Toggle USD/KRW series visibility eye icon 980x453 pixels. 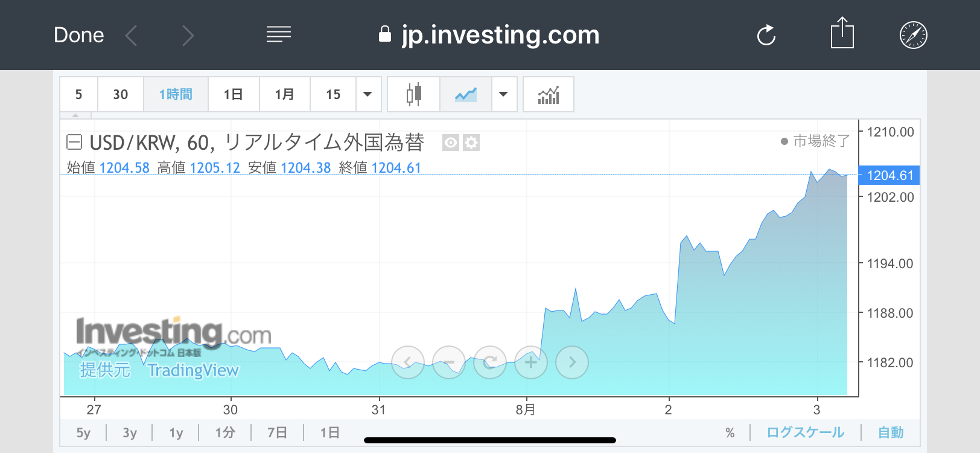pyautogui.click(x=450, y=143)
